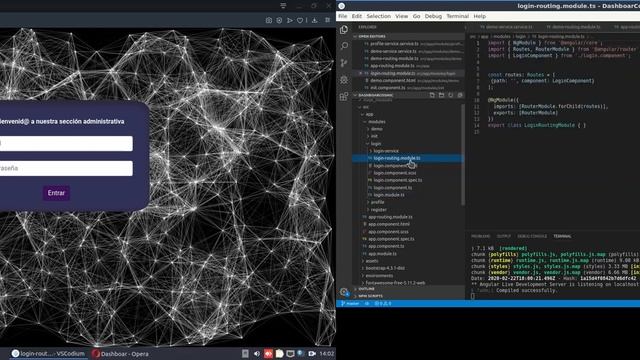Open app.module.ts in the file tree
The height and width of the screenshot is (360, 640).
click(x=382, y=254)
